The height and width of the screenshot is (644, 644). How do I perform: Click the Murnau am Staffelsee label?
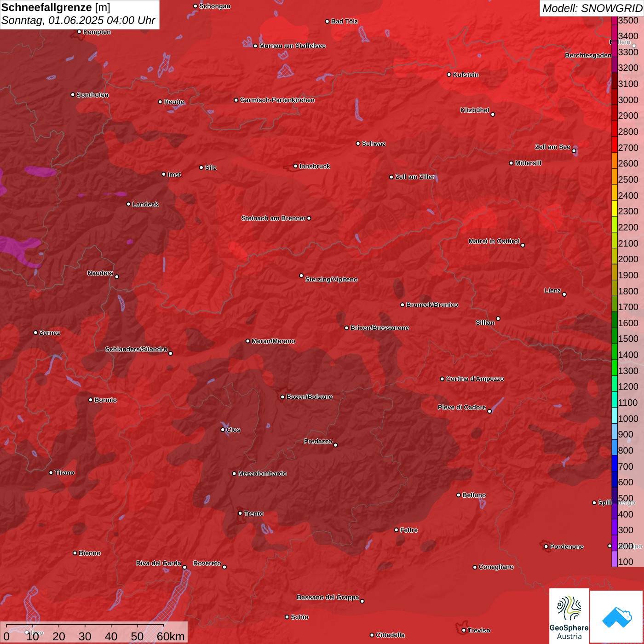coord(293,46)
